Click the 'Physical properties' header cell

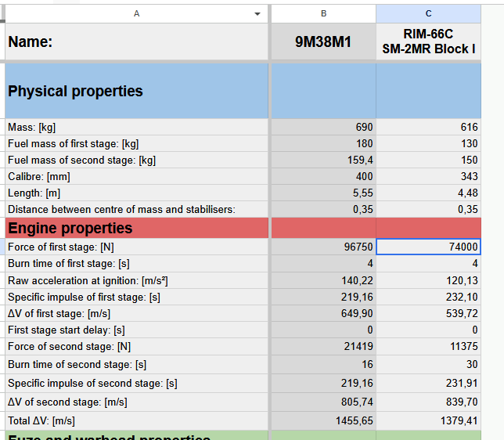pyautogui.click(x=137, y=91)
